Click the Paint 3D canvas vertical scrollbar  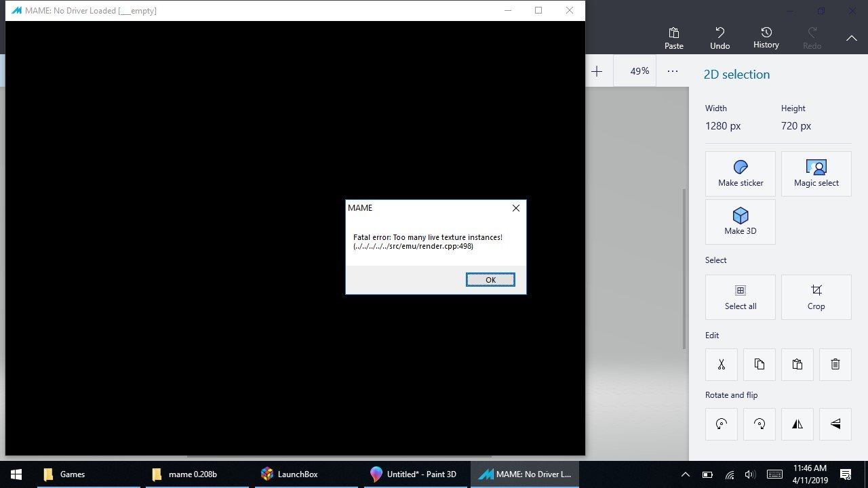(684, 269)
